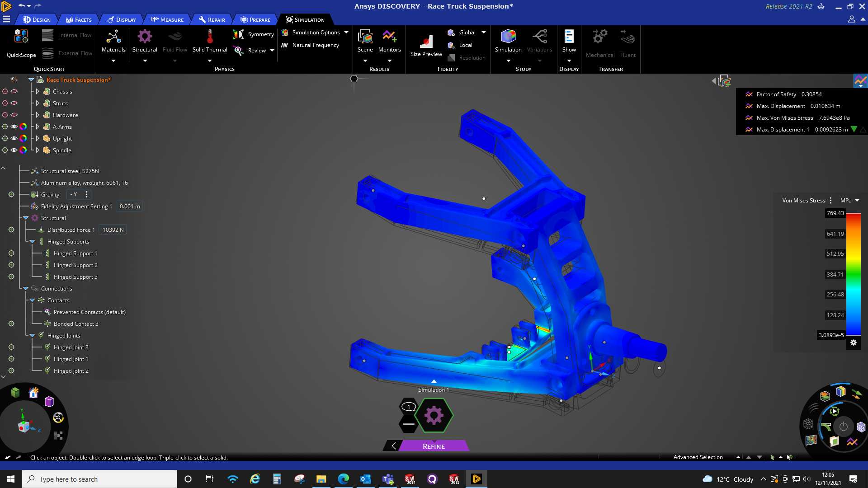Select Local fidelity
Viewport: 868px width, 488px height.
(460, 45)
